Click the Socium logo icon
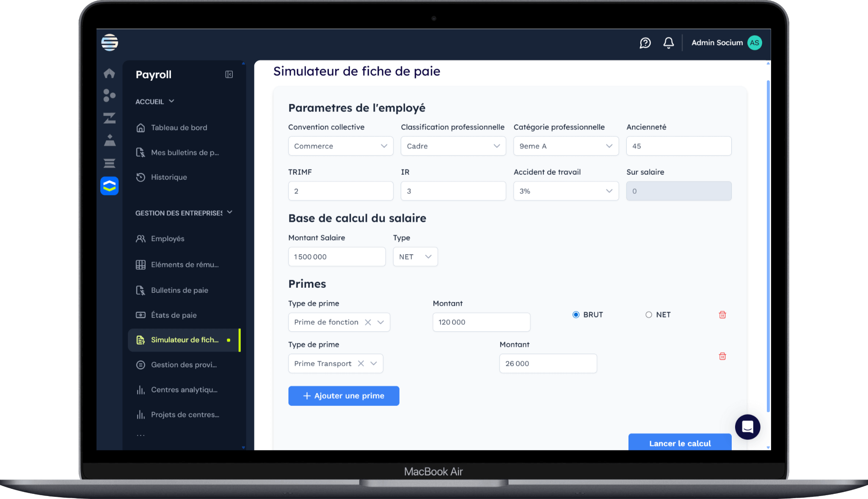This screenshot has height=499, width=868. coord(110,42)
